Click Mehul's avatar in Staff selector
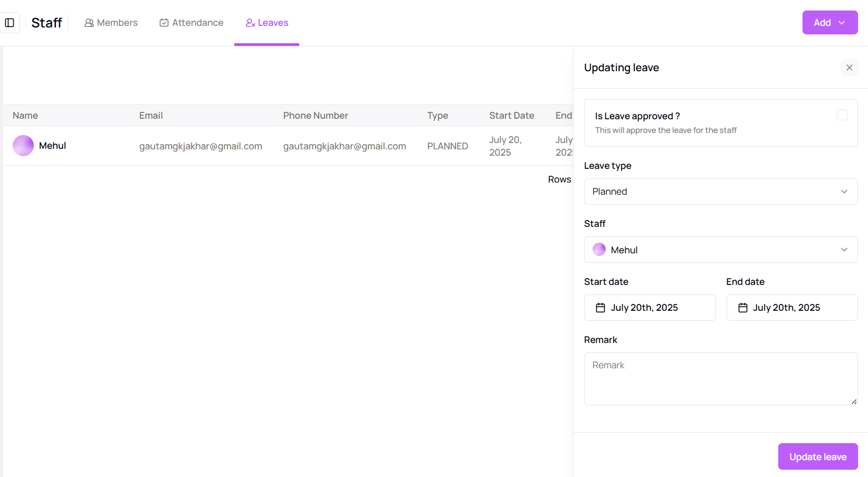 coord(599,250)
